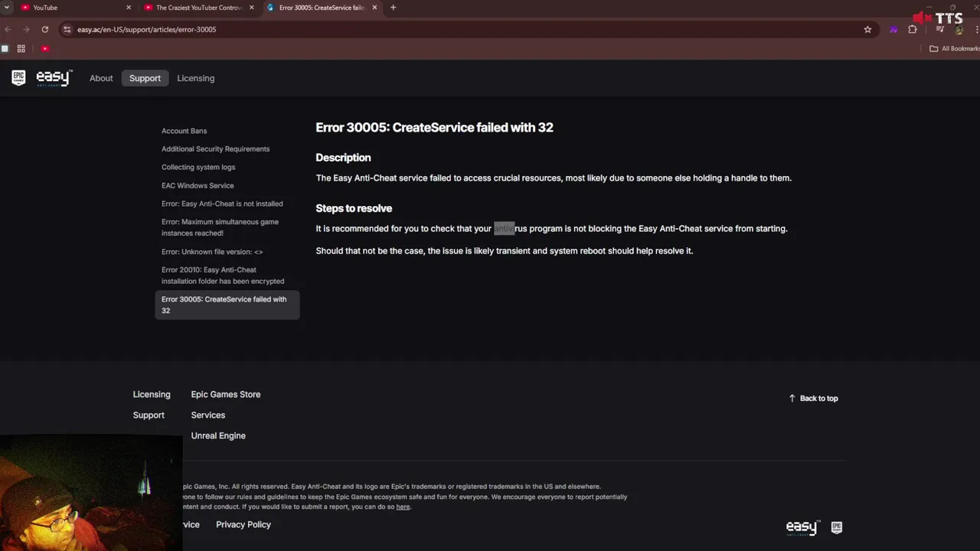Open Additional Security Requirements article

(x=215, y=149)
